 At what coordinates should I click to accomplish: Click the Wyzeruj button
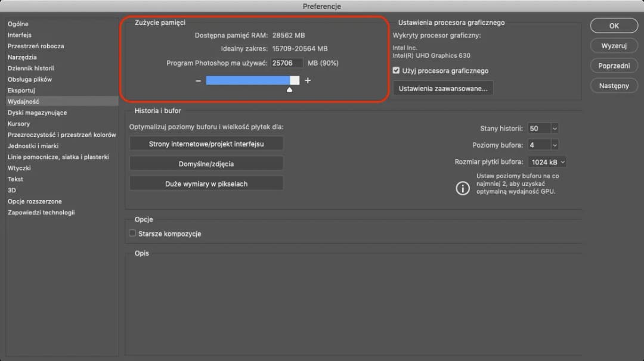[614, 45]
